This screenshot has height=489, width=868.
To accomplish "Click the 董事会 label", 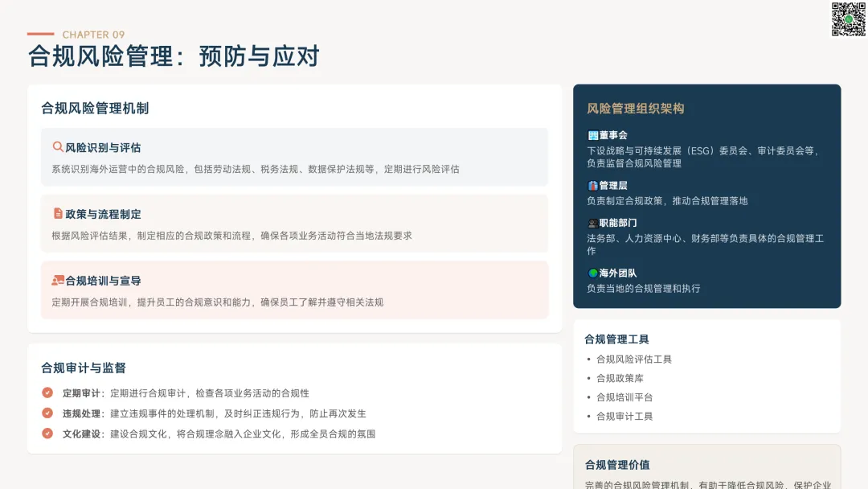I will pos(613,135).
